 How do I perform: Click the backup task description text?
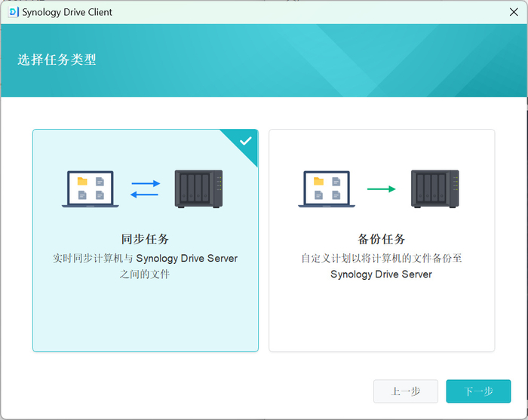(382, 266)
